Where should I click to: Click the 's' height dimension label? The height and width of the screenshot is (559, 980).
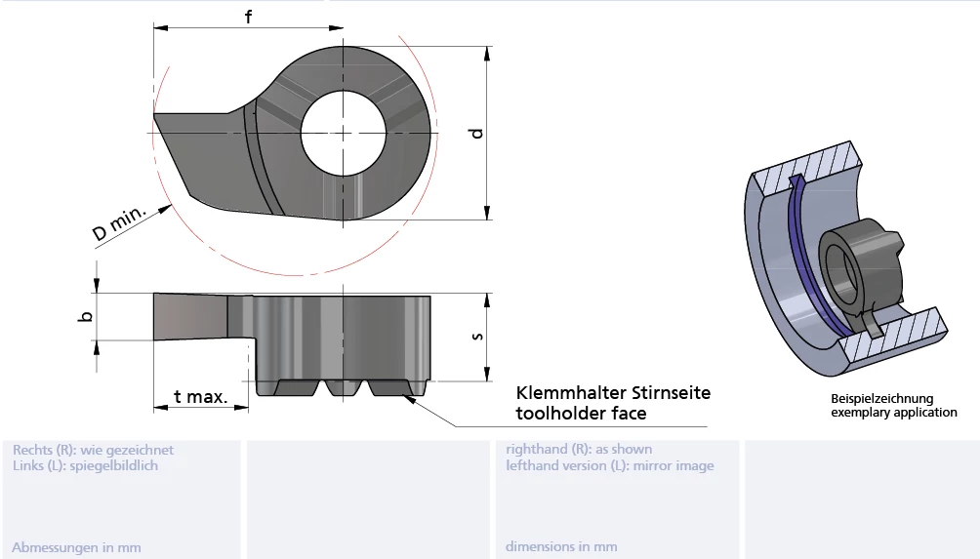pos(476,337)
